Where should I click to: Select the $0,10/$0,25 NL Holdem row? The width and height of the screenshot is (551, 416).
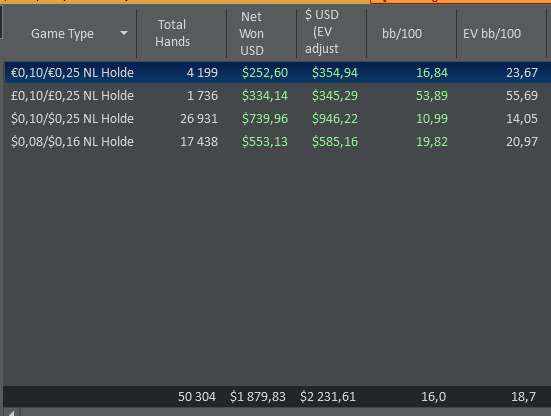278,119
